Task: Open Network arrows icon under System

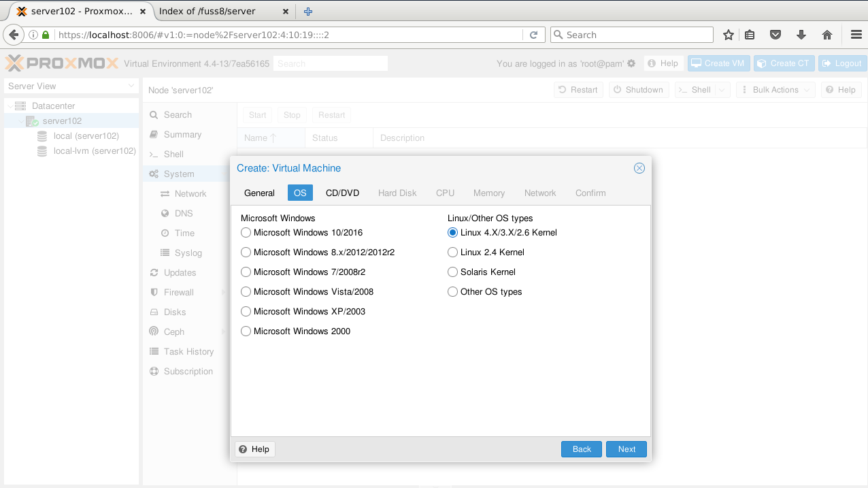Action: (x=165, y=194)
